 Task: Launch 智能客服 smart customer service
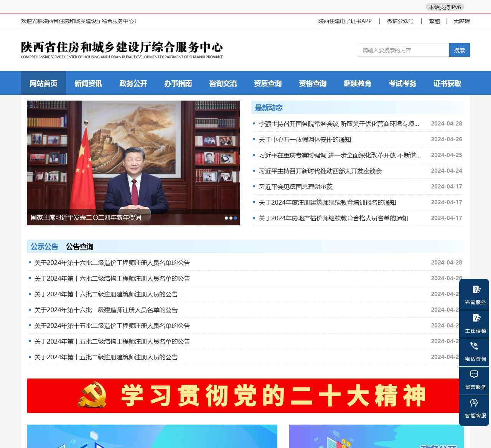474,408
